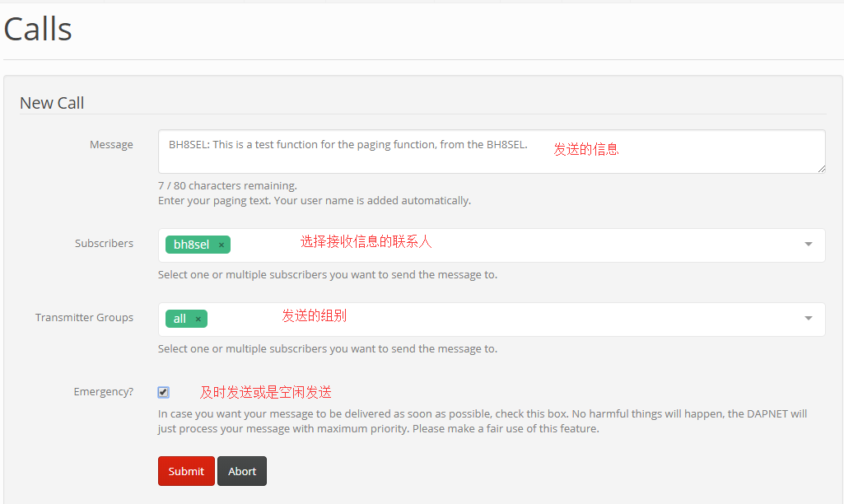This screenshot has height=504, width=844.
Task: Remove the 'all' transmitter group tag
Action: pyautogui.click(x=198, y=319)
